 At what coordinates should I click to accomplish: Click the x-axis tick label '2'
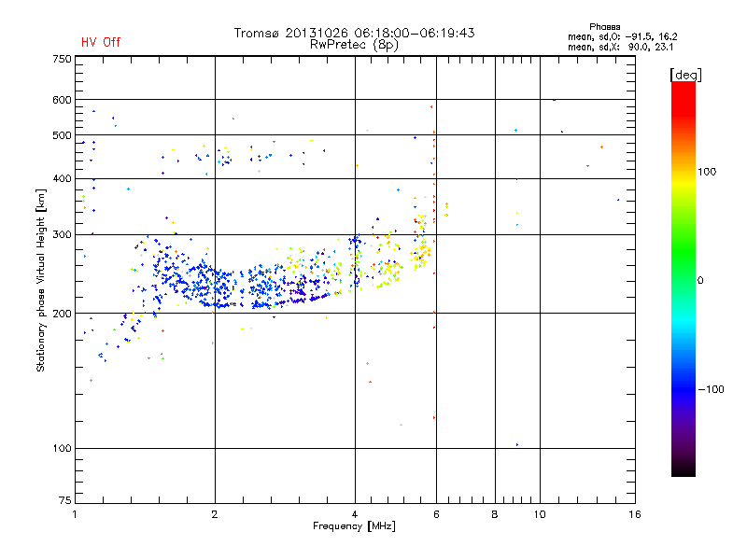click(x=215, y=514)
